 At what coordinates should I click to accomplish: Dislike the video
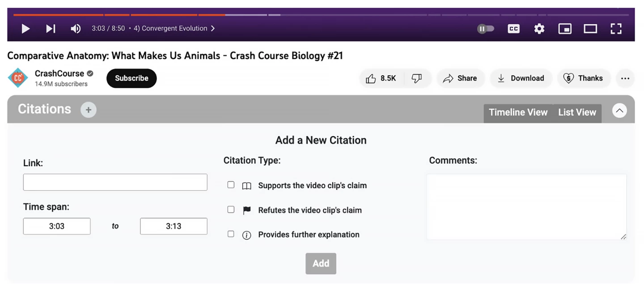pos(417,78)
